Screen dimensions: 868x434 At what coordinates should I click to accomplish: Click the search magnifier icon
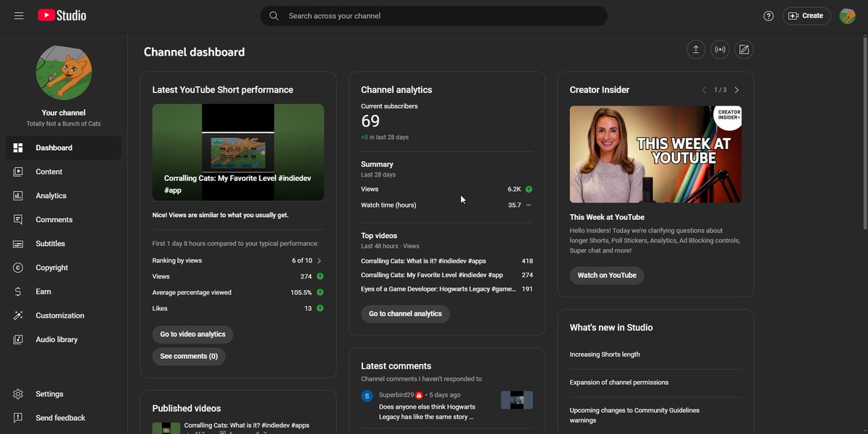coord(274,16)
